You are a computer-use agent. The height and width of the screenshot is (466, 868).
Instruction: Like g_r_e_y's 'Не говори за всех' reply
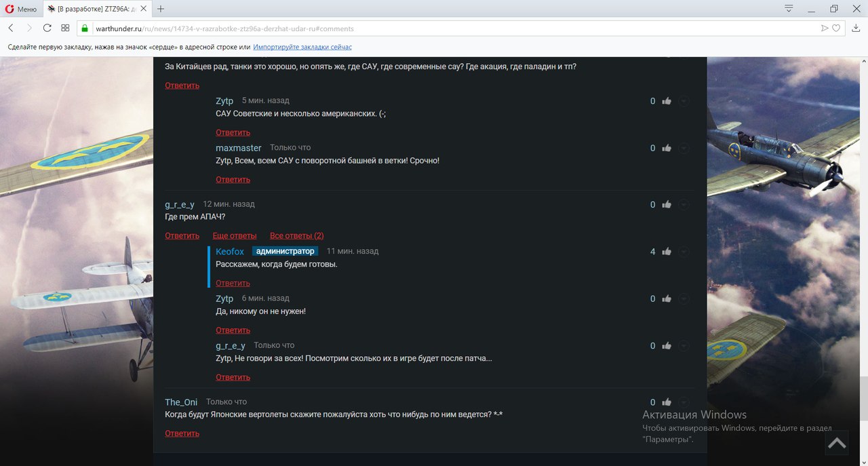point(667,346)
